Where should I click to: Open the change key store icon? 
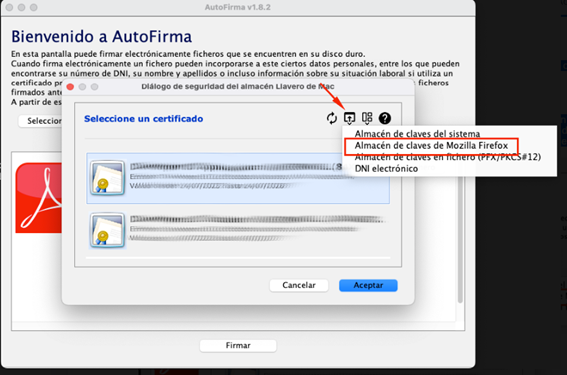pyautogui.click(x=349, y=118)
